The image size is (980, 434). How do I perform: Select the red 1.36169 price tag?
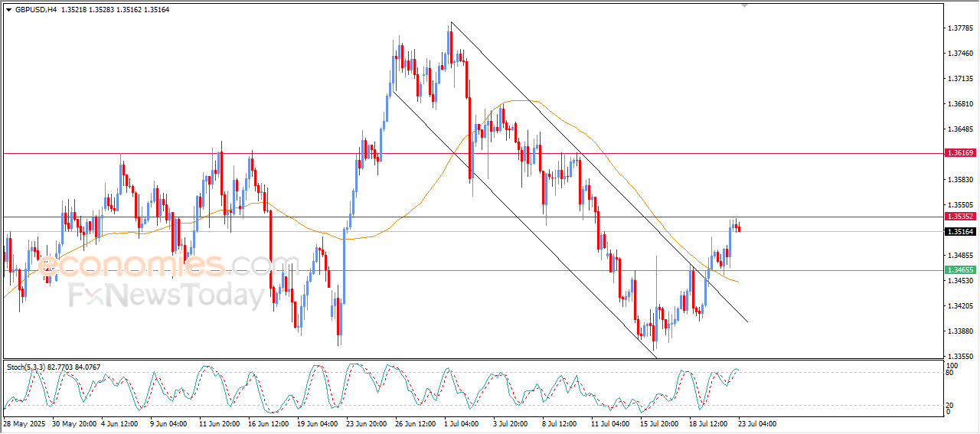pos(960,153)
